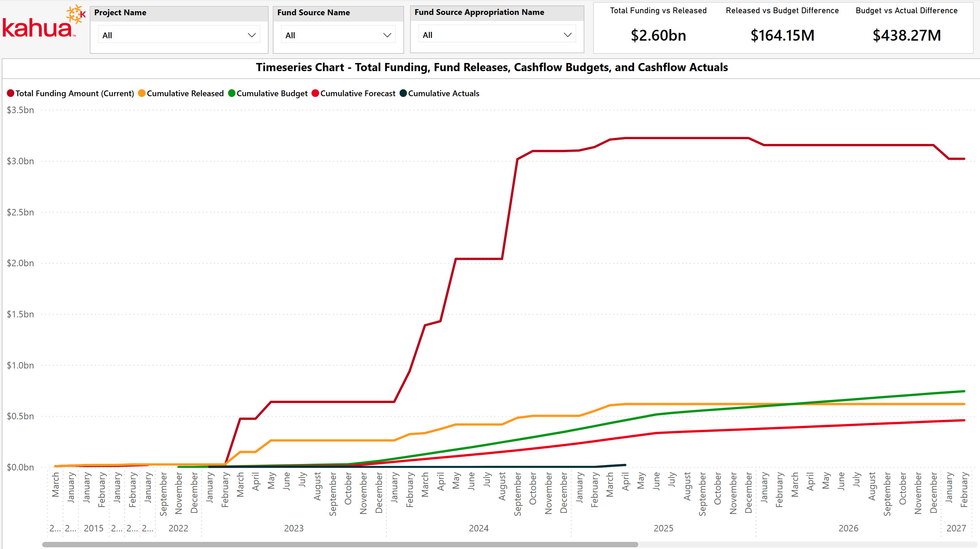Click the 2024 year axis label
Screen dimensions: 980x549
(479, 528)
